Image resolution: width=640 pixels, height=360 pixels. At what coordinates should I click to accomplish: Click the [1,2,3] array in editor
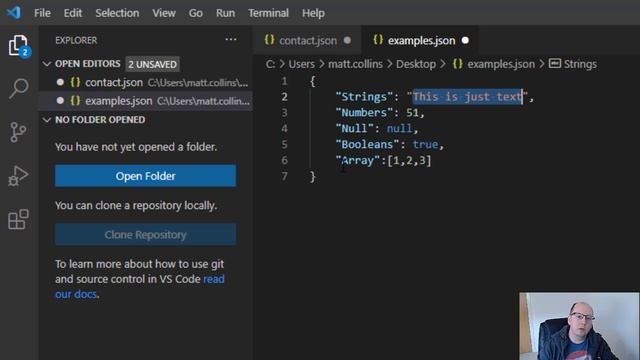click(x=409, y=160)
